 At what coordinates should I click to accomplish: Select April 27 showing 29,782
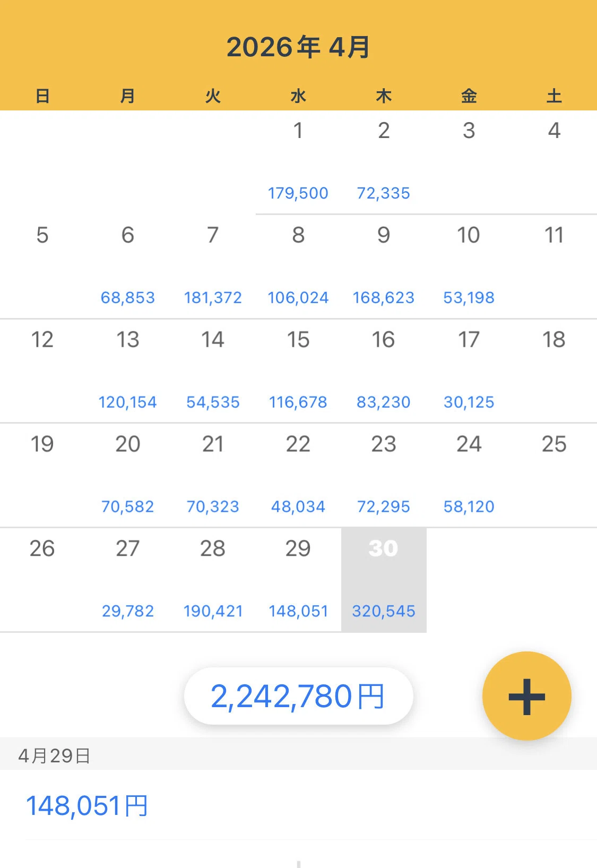point(128,580)
